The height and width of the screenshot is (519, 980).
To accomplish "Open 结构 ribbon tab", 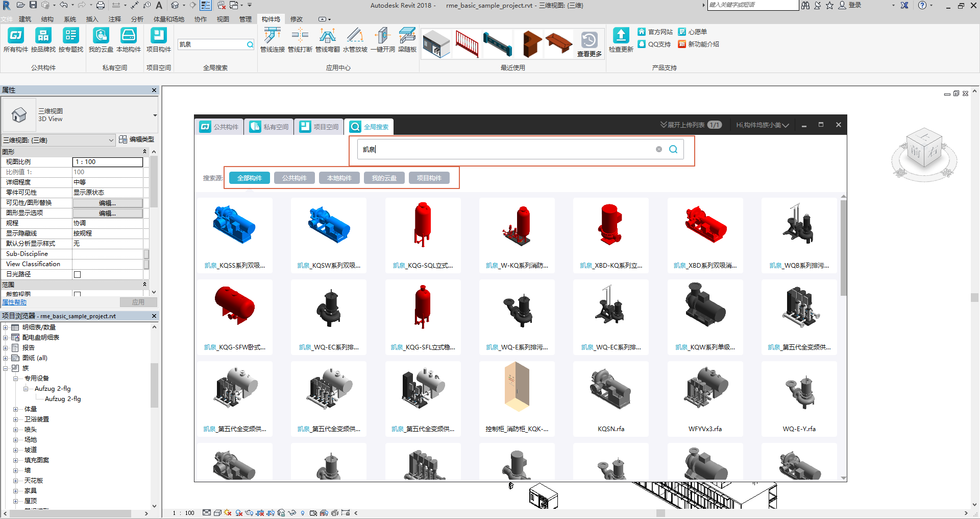I will [x=47, y=19].
